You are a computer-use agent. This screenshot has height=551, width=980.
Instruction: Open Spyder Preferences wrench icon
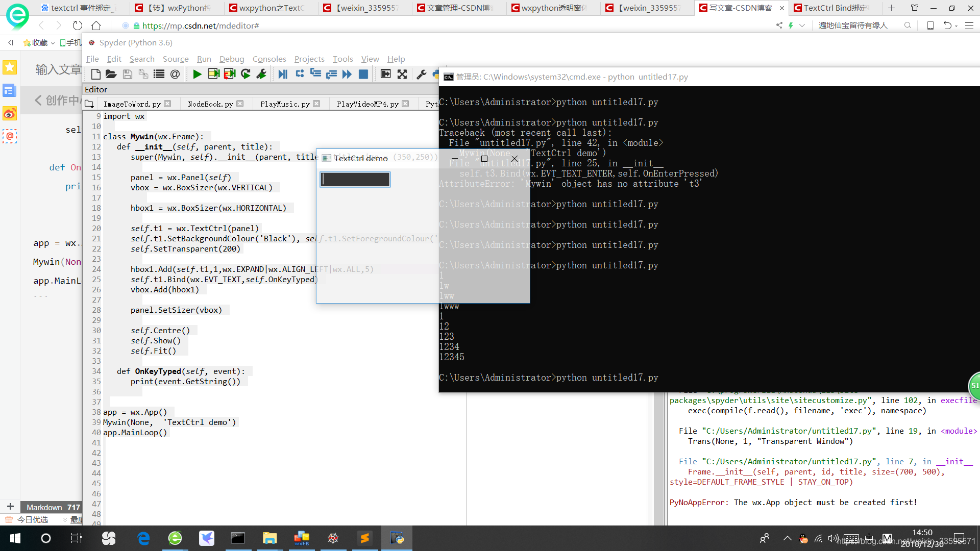(422, 74)
